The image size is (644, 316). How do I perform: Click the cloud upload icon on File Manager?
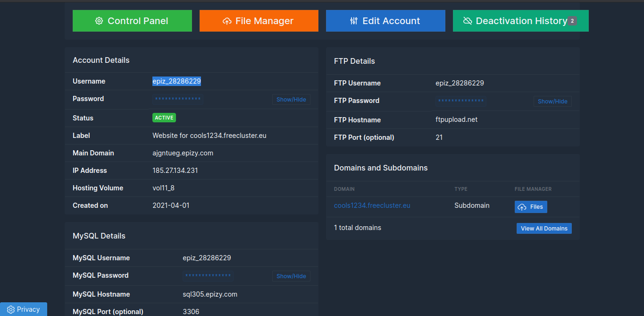click(227, 21)
